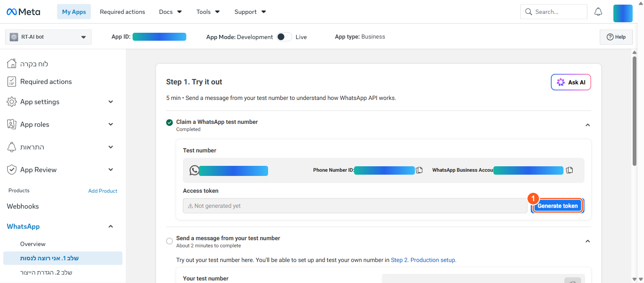Click the search magnifier icon

click(528, 12)
